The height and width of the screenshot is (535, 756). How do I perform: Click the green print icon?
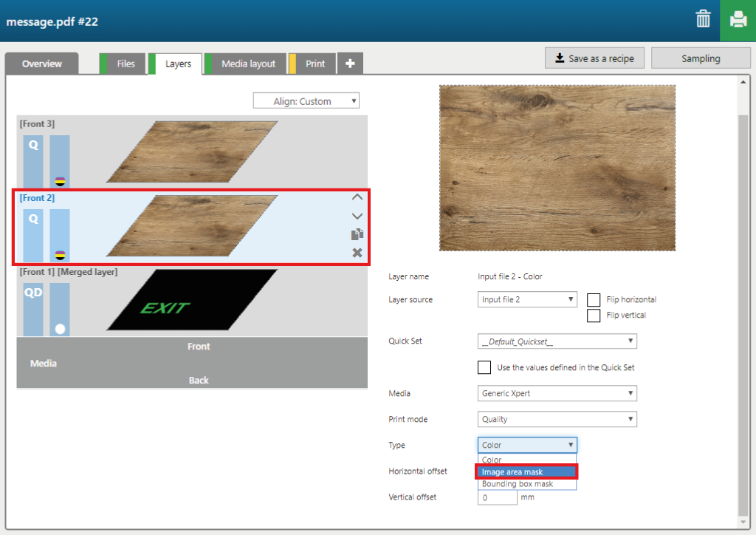point(738,20)
